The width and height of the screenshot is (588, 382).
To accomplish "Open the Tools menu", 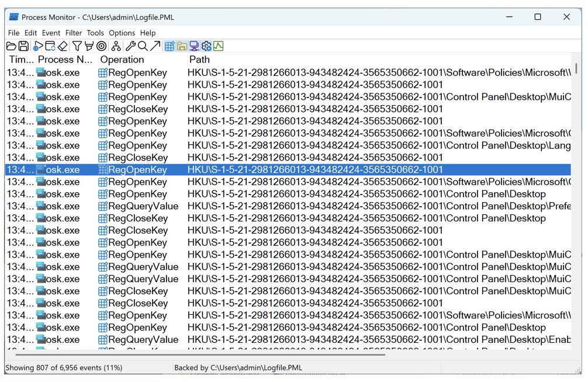I will click(95, 33).
